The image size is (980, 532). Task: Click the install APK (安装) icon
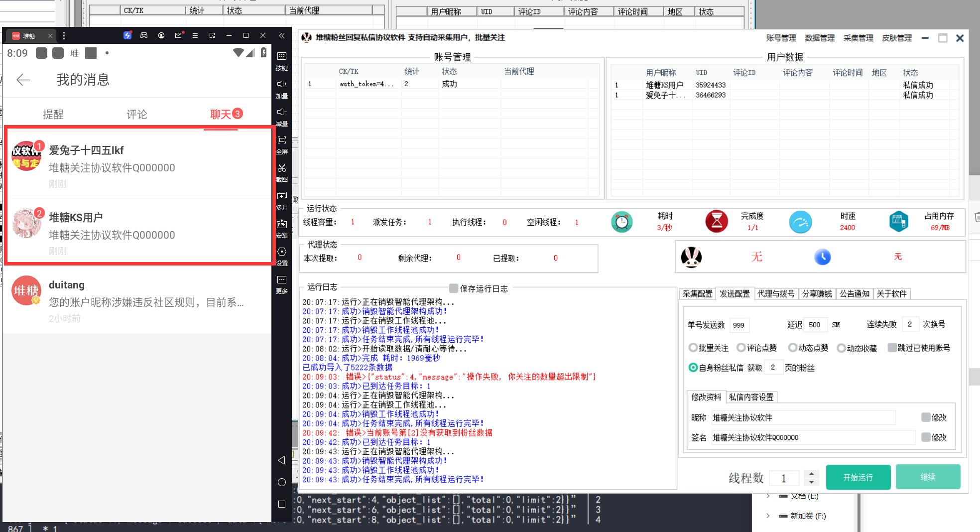click(x=282, y=224)
